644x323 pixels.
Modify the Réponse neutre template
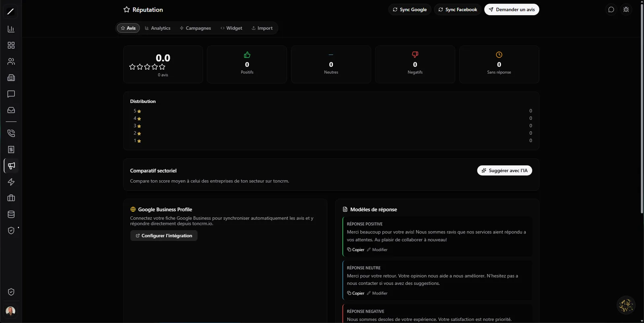tap(377, 293)
